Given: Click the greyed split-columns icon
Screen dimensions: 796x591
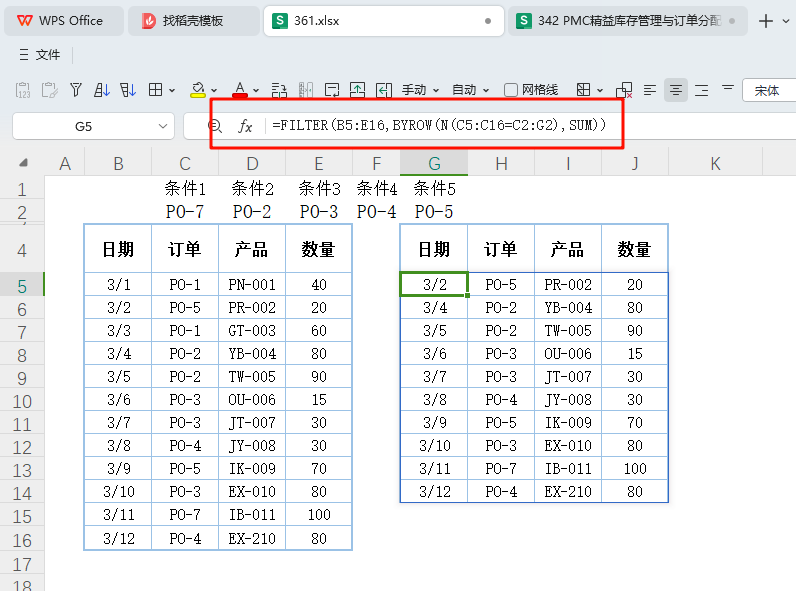Looking at the screenshot, I should tap(306, 90).
